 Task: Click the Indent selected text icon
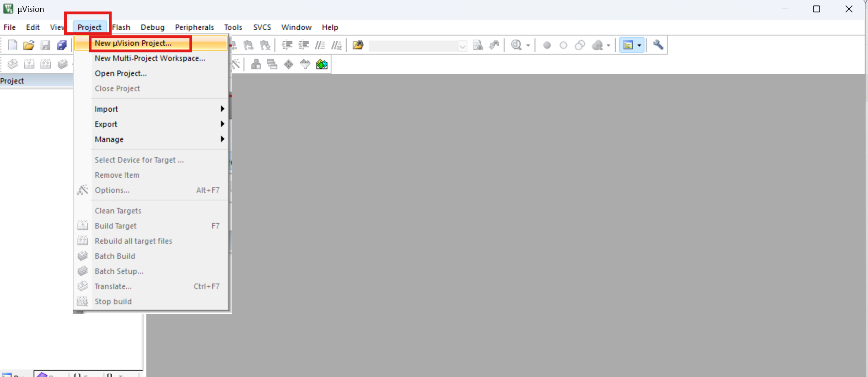[287, 45]
